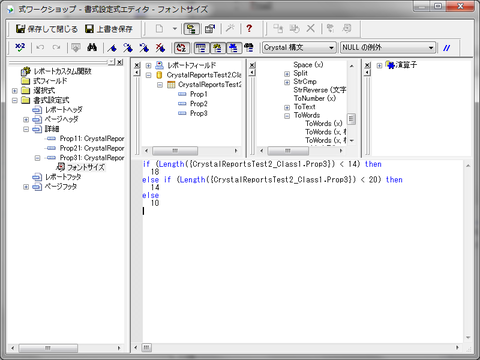This screenshot has width=480, height=360.
Task: Select Prop11: CrystalRepor item
Action: (92, 138)
